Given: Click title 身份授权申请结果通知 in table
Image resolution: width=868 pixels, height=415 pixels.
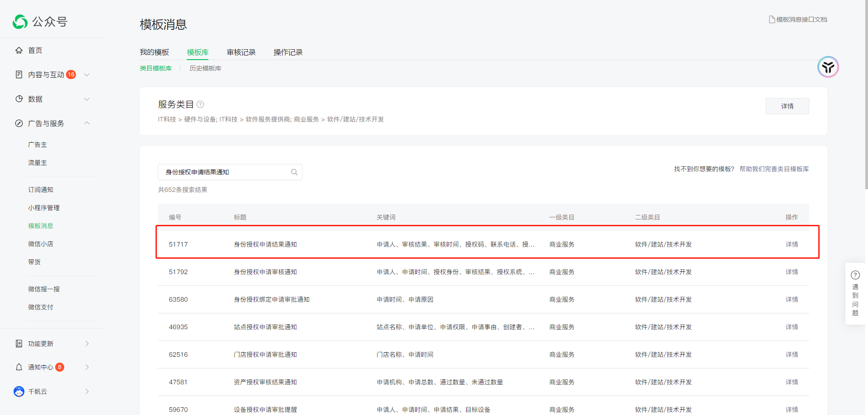Looking at the screenshot, I should 265,244.
